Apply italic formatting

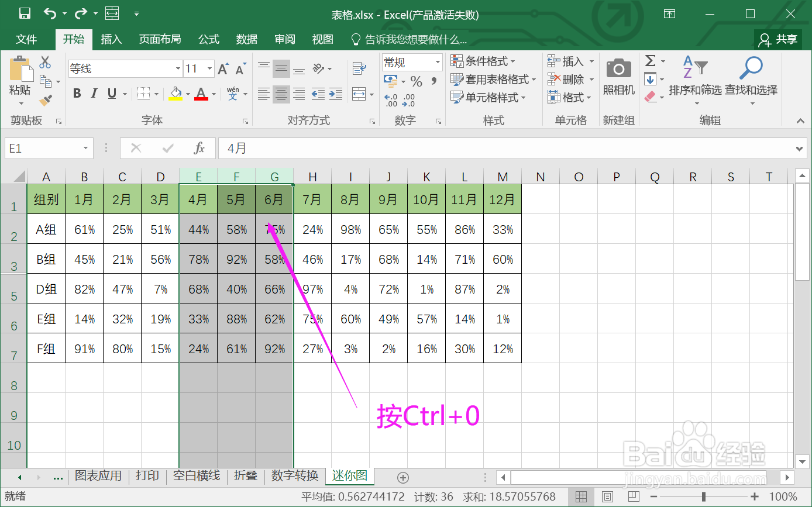coord(94,93)
